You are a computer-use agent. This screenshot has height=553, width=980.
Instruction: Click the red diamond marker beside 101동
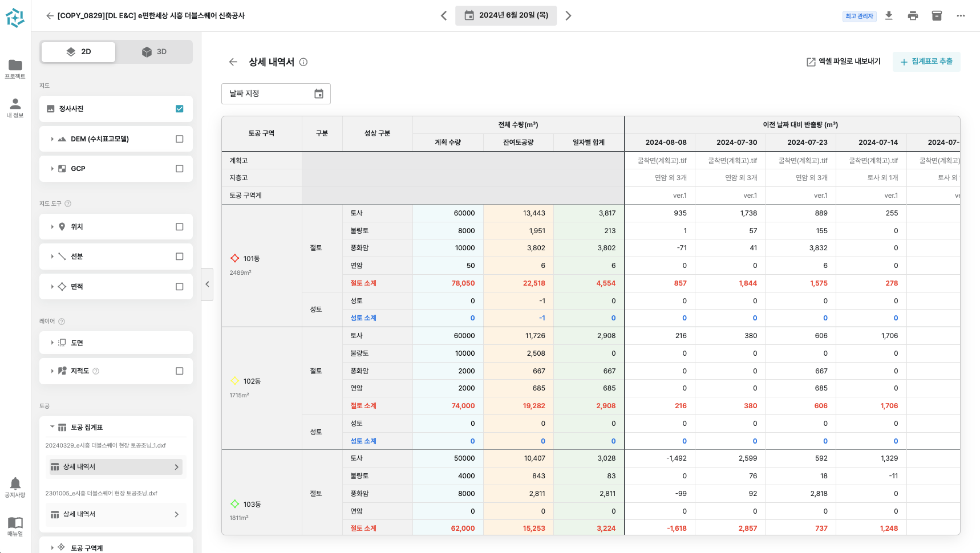click(235, 258)
